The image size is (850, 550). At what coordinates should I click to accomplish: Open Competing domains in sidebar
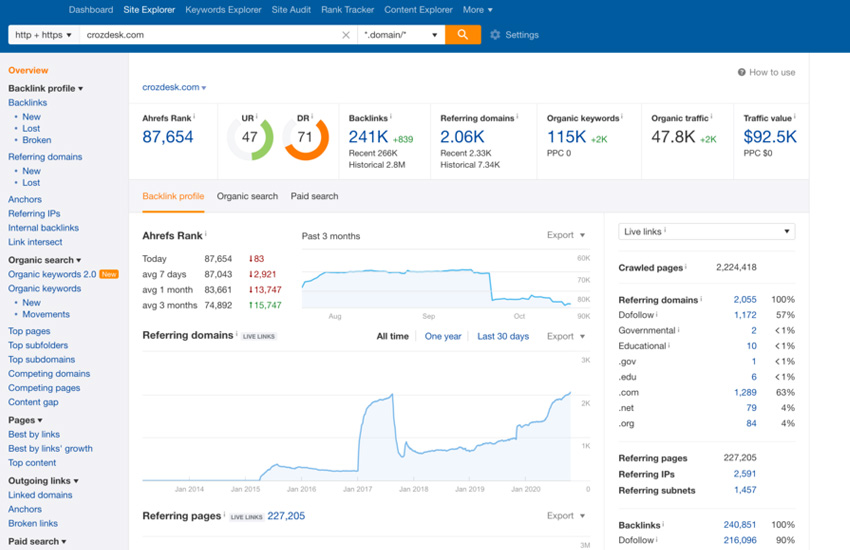click(x=49, y=374)
